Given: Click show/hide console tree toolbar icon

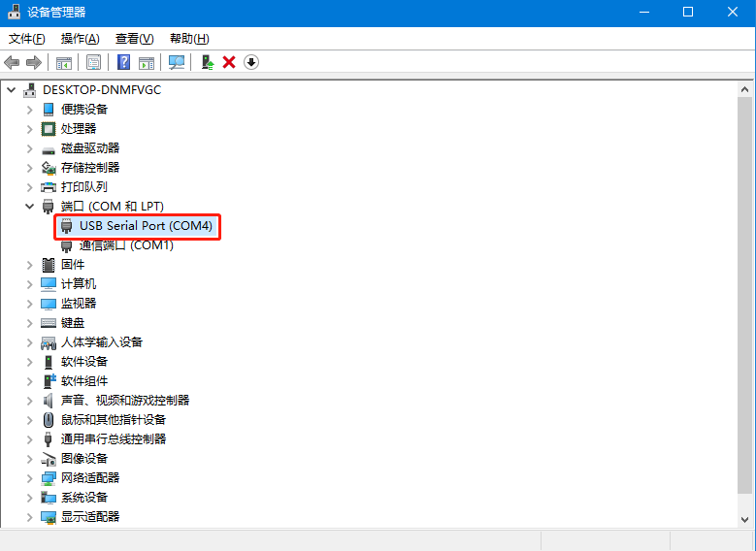Looking at the screenshot, I should point(63,62).
